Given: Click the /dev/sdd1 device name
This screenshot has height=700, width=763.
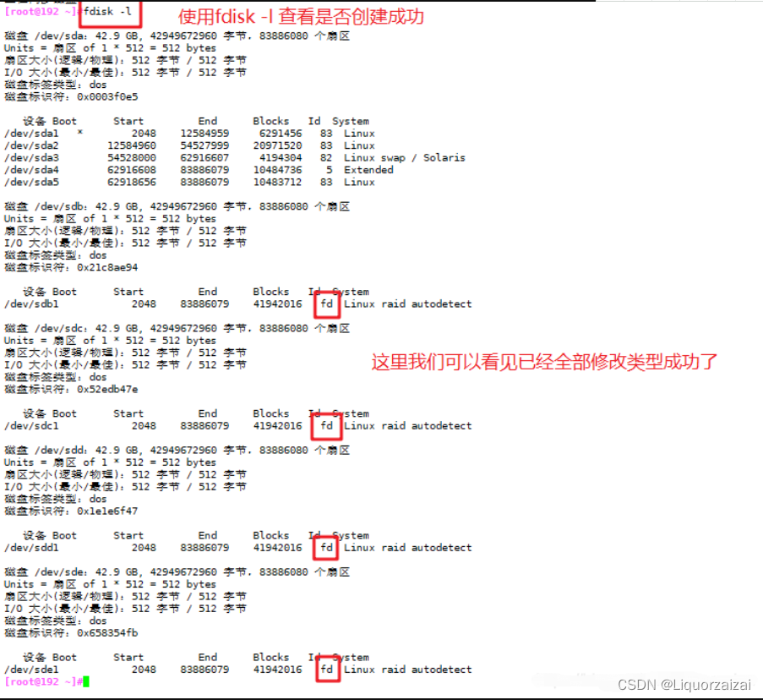Looking at the screenshot, I should 31,548.
